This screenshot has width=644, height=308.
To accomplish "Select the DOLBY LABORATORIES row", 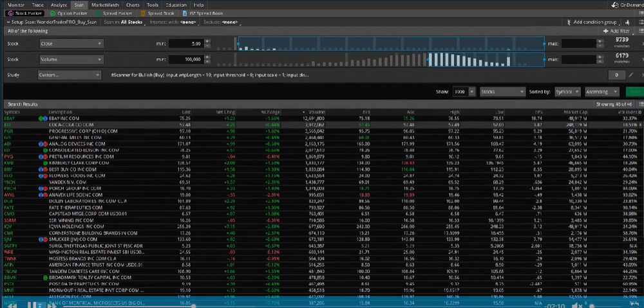I will (322, 201).
